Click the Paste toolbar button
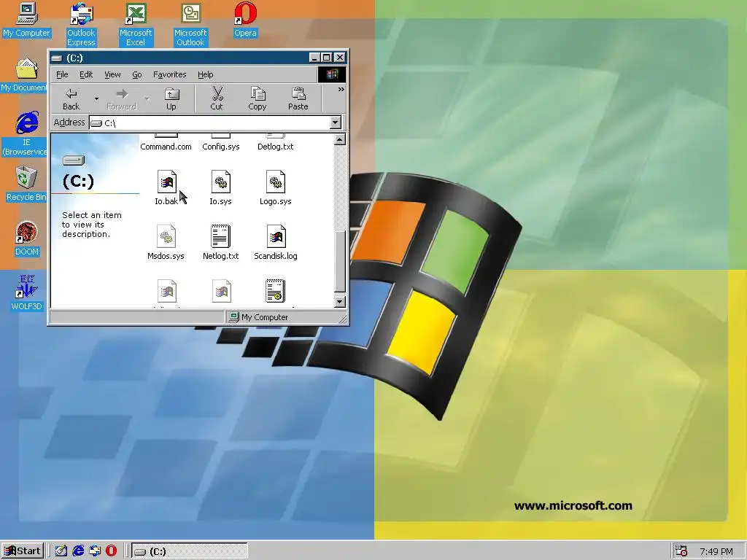Viewport: 747px width, 560px height. pos(298,98)
